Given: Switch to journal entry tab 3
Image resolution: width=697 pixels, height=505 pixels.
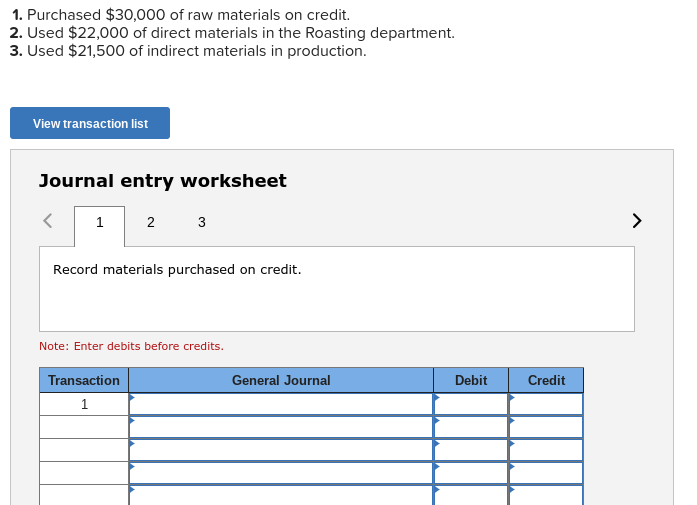Looking at the screenshot, I should [202, 222].
